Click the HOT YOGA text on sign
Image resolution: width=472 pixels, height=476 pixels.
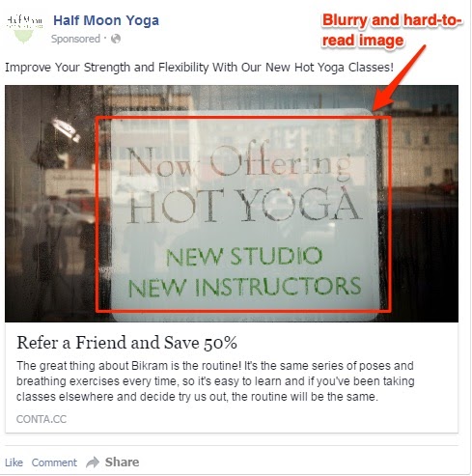pyautogui.click(x=244, y=206)
